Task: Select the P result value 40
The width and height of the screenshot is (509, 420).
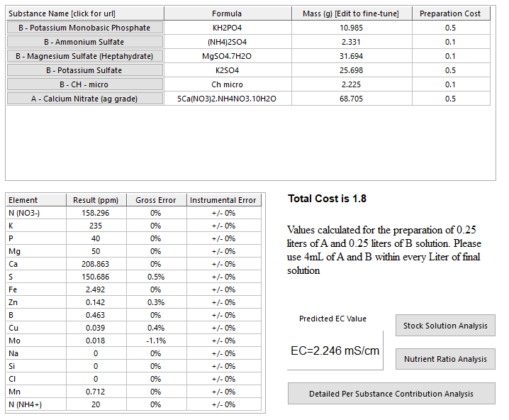Action: pyautogui.click(x=96, y=238)
